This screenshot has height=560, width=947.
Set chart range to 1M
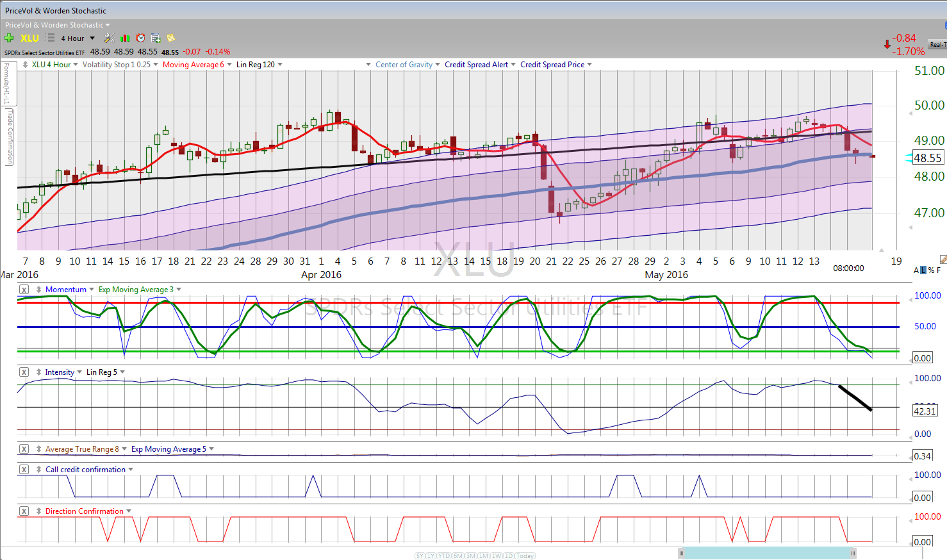click(x=483, y=556)
